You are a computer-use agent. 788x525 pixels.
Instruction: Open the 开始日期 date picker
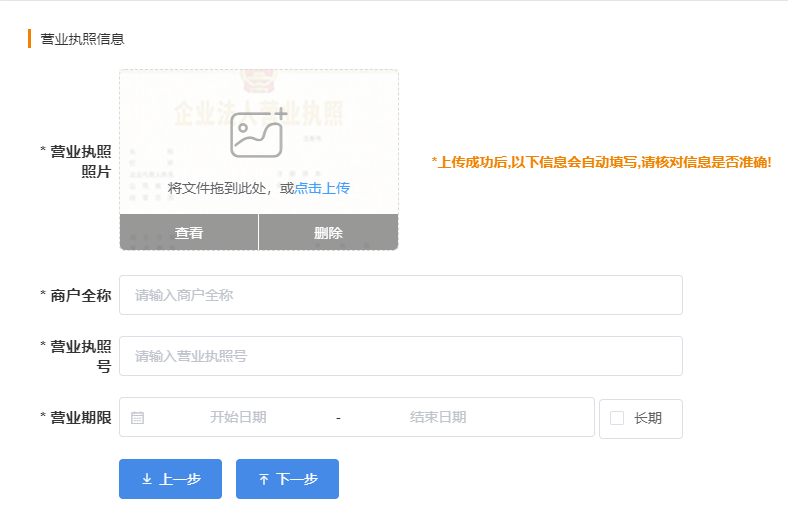[238, 418]
